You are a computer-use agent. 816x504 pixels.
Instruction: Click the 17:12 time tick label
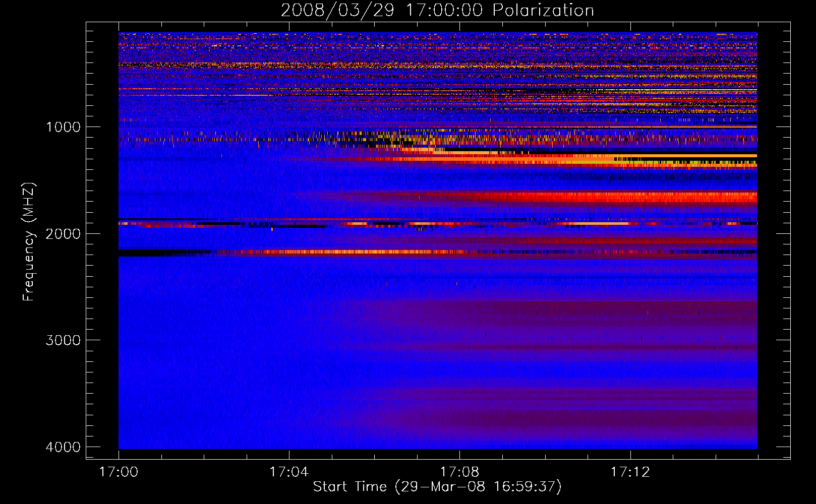(x=630, y=472)
